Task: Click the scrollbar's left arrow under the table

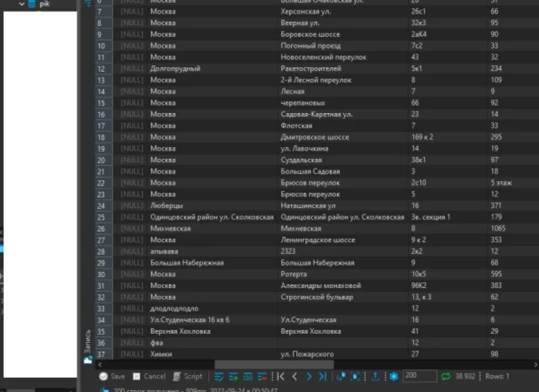Action: pyautogui.click(x=100, y=365)
